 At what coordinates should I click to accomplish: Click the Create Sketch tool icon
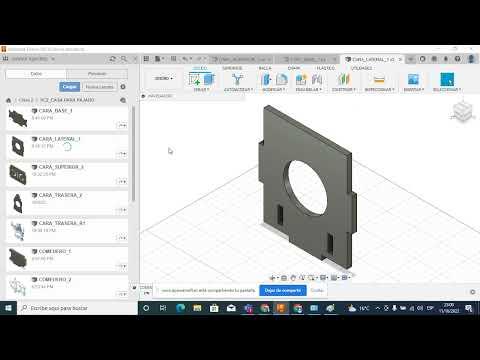coord(194,79)
